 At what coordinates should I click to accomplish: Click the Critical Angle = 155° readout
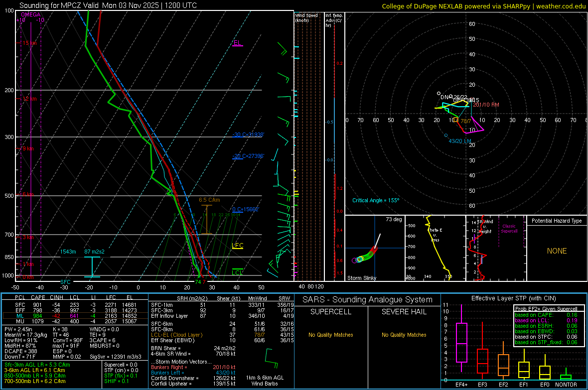pyautogui.click(x=376, y=200)
